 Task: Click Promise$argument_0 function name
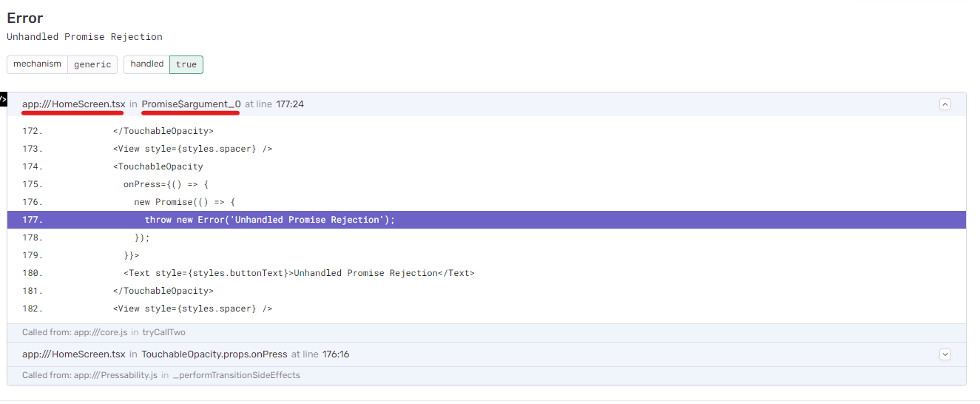[x=191, y=104]
